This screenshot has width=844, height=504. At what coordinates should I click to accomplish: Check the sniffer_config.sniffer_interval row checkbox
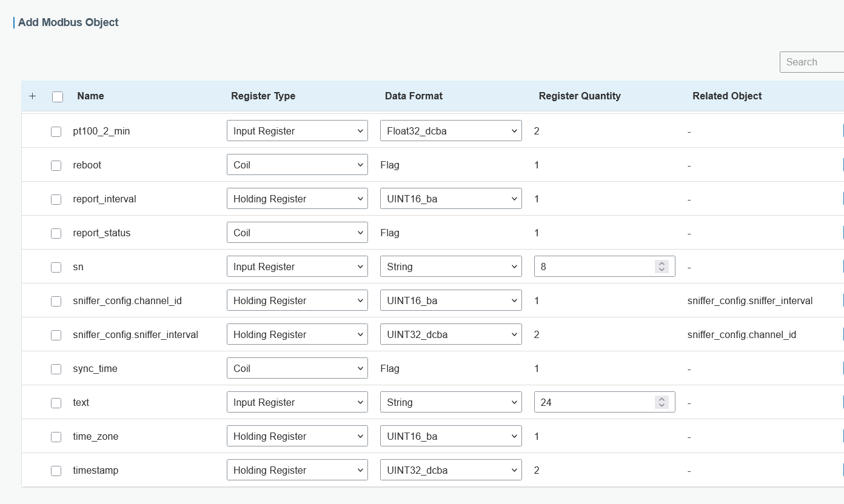pos(56,335)
